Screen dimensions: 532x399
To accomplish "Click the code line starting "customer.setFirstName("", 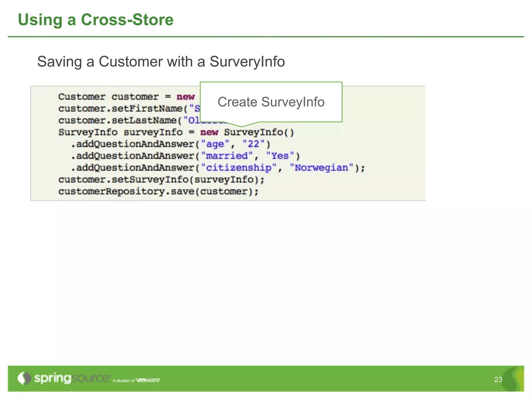I will point(129,109).
